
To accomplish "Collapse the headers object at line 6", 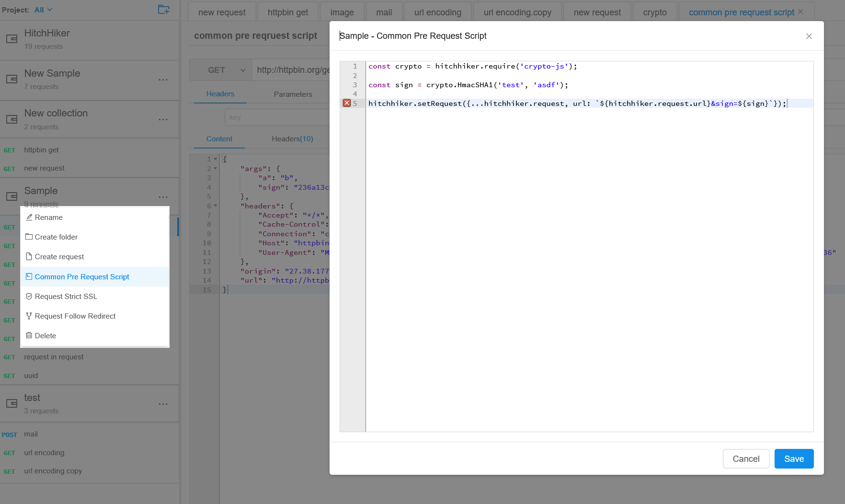I will [216, 206].
